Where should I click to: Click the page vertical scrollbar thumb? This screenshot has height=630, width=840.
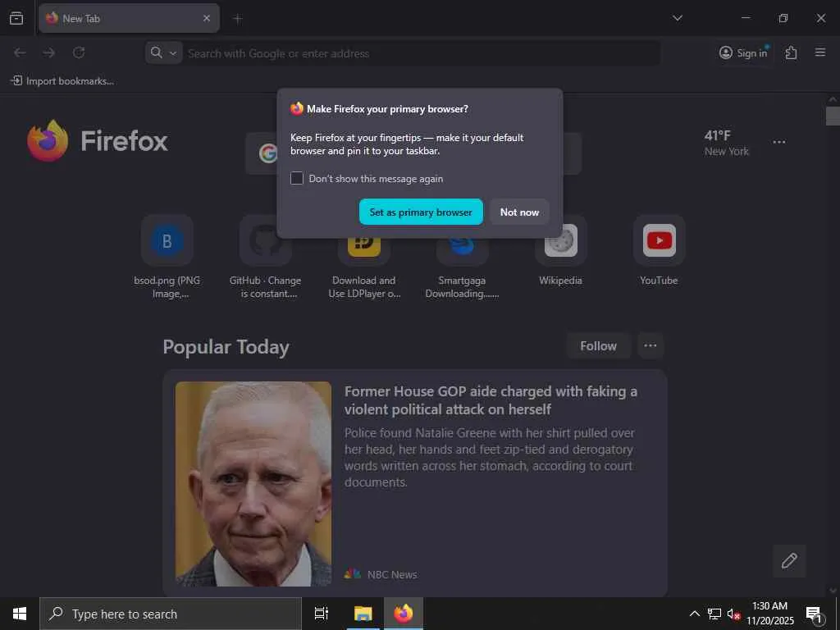(833, 116)
